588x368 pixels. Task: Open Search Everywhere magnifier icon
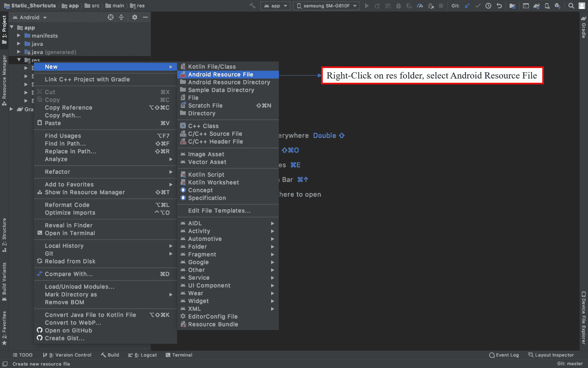[x=571, y=6]
